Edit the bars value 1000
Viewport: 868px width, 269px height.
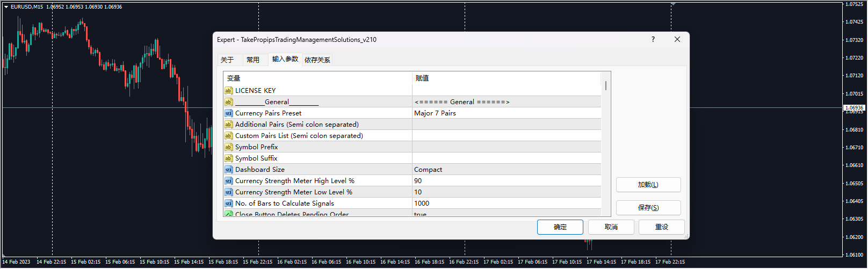(x=507, y=203)
